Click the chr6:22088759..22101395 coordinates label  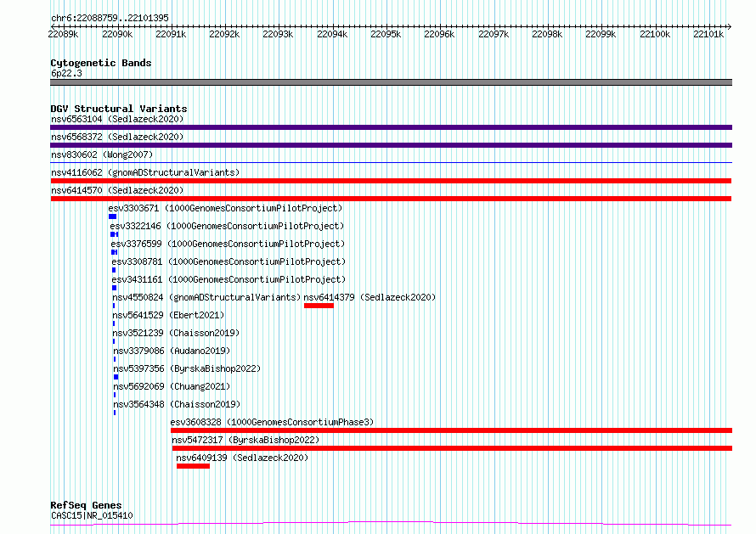(110, 18)
